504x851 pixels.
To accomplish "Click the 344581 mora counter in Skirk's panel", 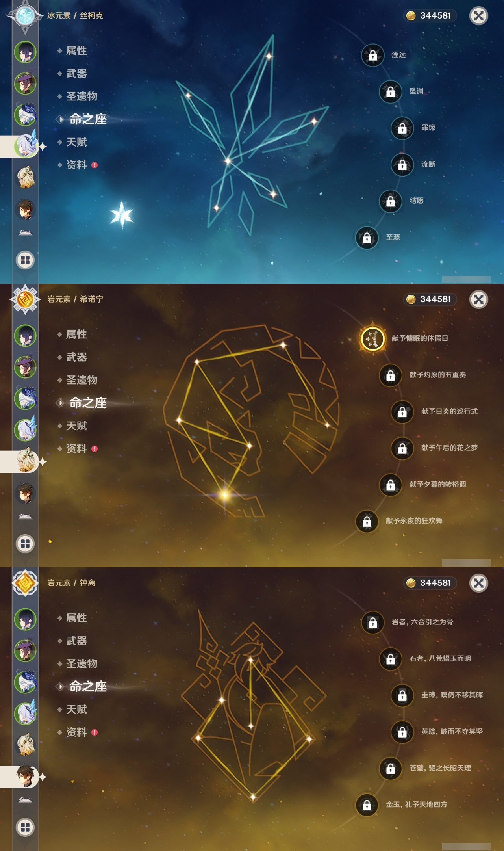I will (430, 16).
